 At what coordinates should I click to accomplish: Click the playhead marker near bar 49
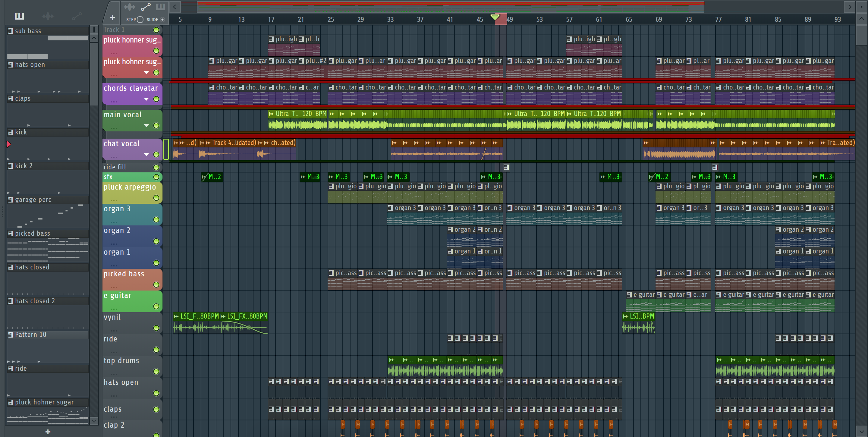(x=495, y=17)
